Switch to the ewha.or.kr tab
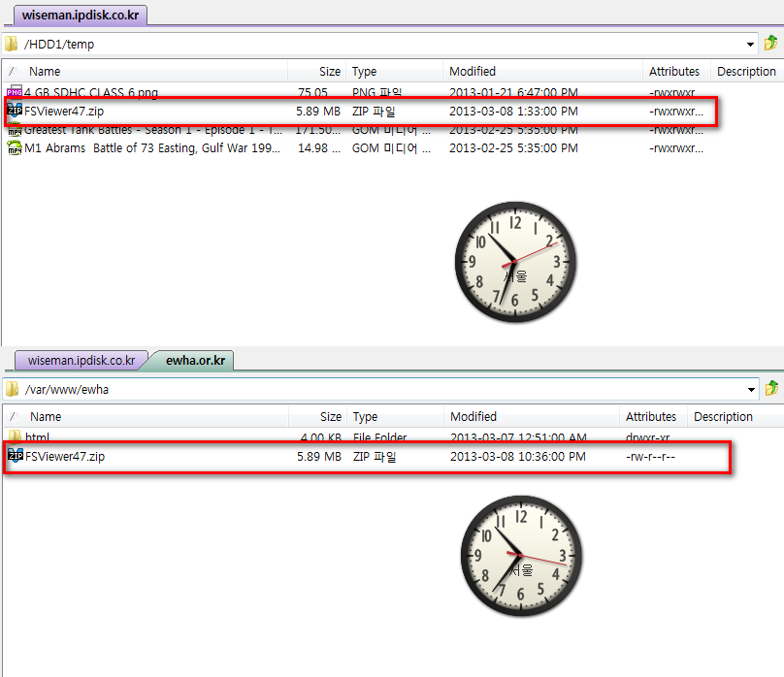Image resolution: width=784 pixels, height=677 pixels. [x=195, y=360]
